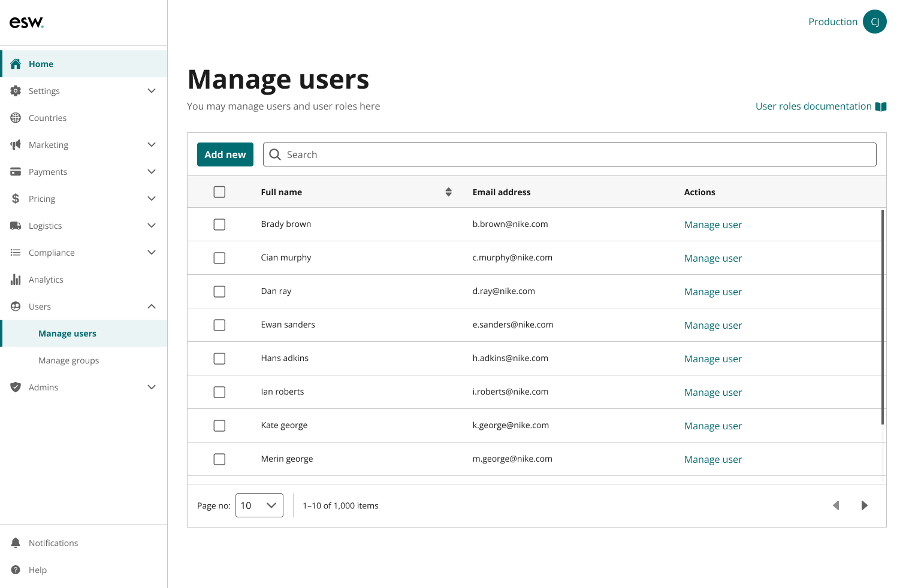Open the Countries menu item
906x588 pixels.
coord(47,118)
